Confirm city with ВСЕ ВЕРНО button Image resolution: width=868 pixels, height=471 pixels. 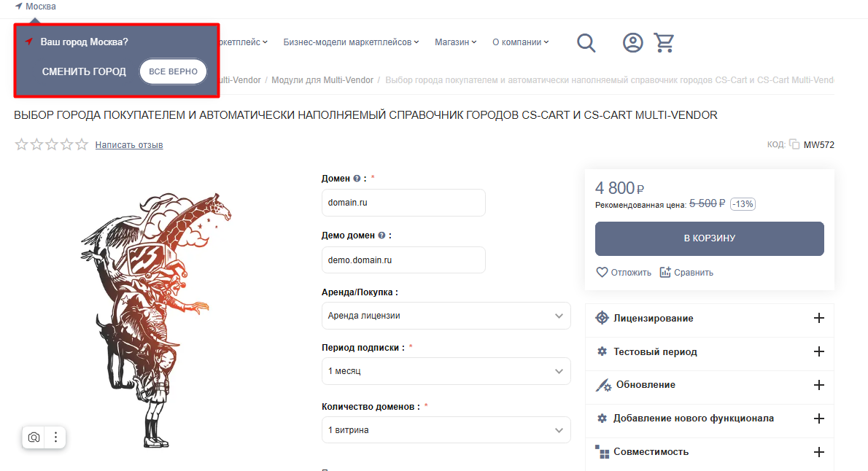(x=173, y=71)
